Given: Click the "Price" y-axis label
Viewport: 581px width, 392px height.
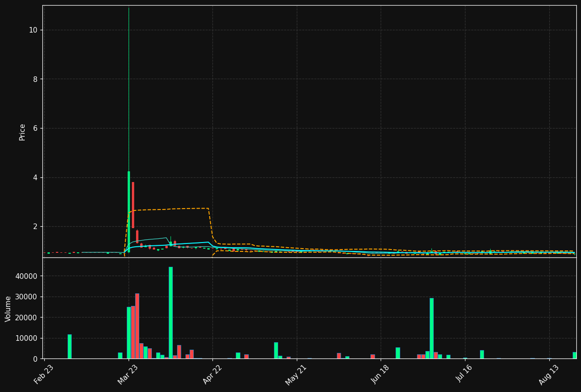Looking at the screenshot, I should pyautogui.click(x=22, y=132).
